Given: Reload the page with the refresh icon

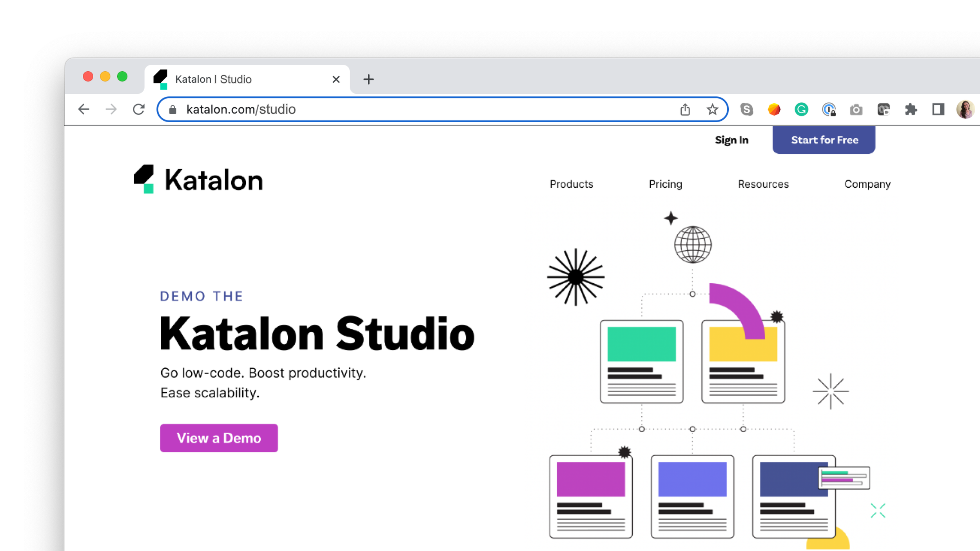Looking at the screenshot, I should pyautogui.click(x=139, y=109).
